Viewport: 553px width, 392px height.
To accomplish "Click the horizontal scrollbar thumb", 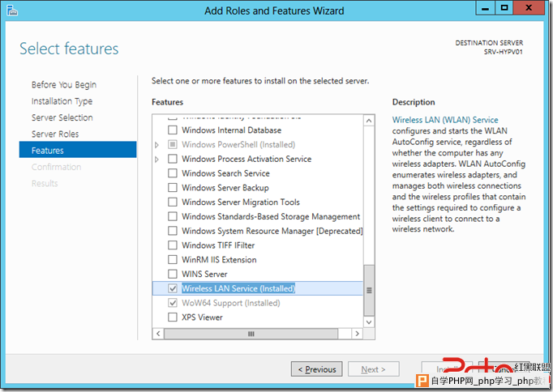I will point(251,334).
